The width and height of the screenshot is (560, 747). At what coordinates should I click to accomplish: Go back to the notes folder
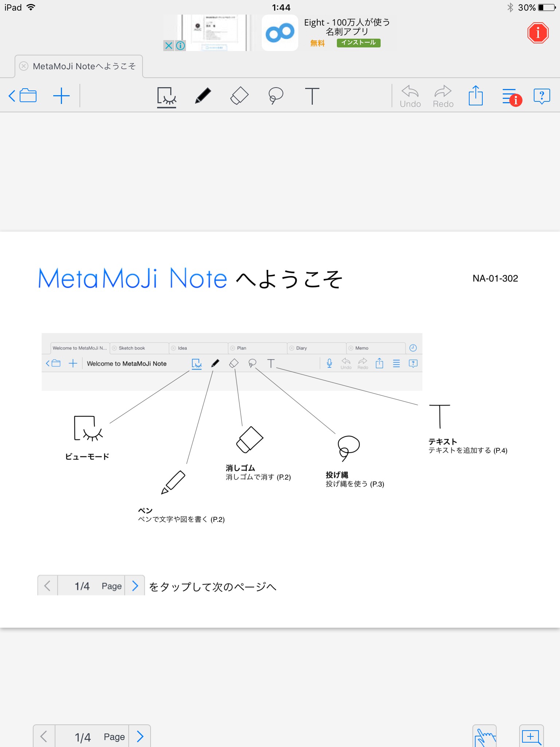tap(23, 96)
